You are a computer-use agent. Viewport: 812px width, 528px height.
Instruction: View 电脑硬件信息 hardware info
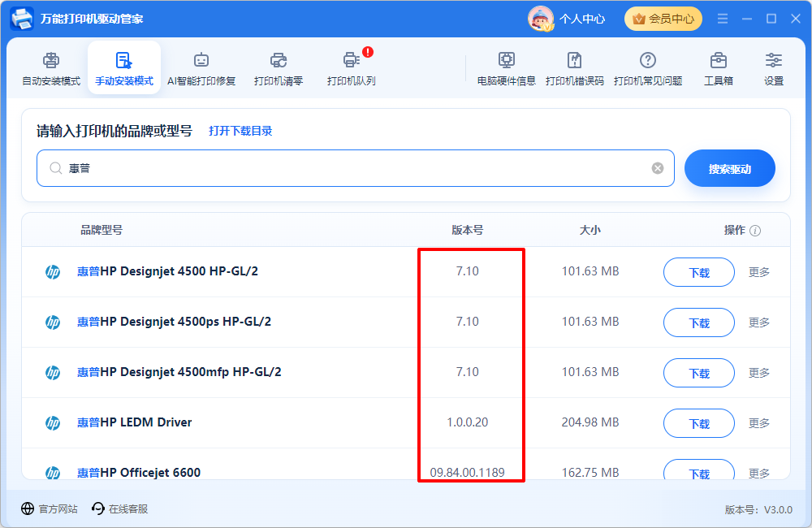507,68
